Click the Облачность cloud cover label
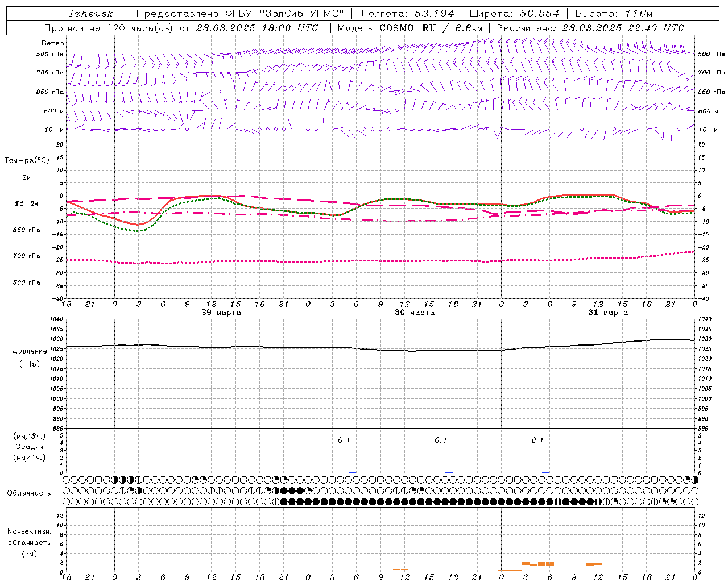728x582 pixels. [29, 493]
